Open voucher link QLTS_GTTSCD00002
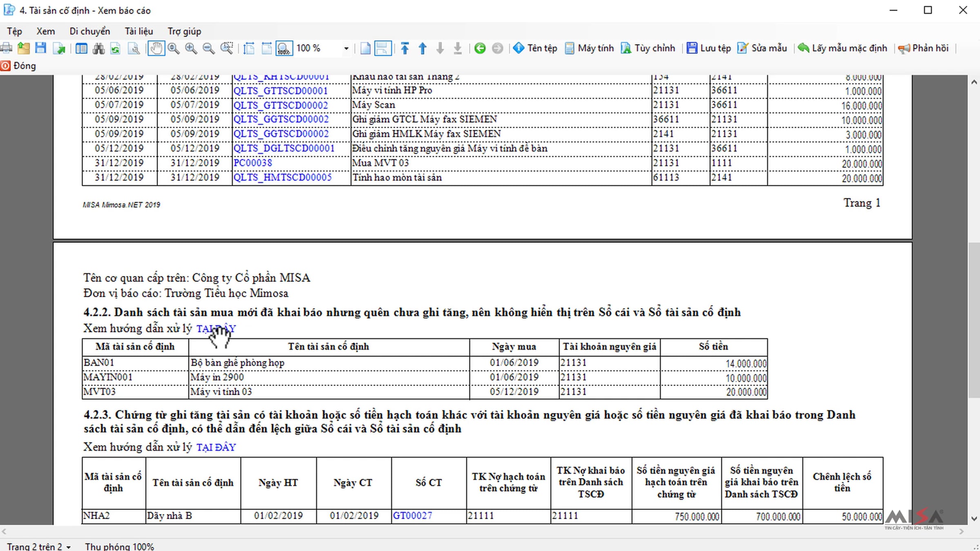 coord(281,105)
